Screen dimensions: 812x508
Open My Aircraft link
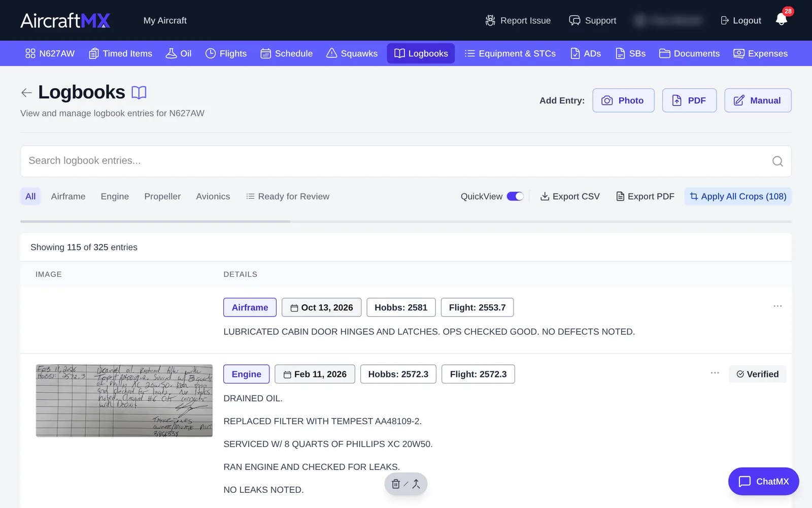[x=165, y=20]
